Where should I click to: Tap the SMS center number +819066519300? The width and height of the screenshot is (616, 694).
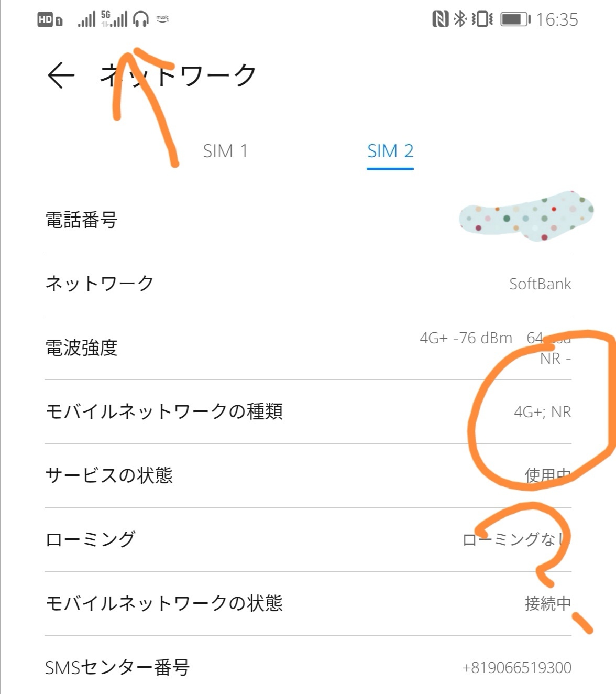tap(516, 668)
